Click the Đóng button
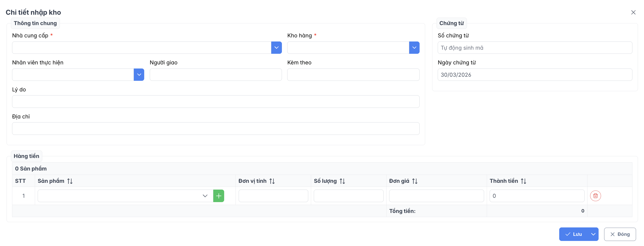 pos(620,234)
